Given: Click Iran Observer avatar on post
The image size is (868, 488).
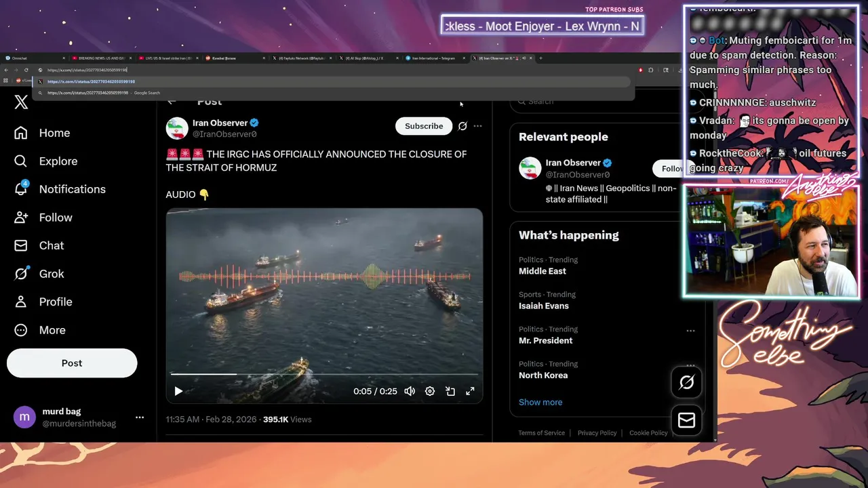Looking at the screenshot, I should [x=177, y=128].
